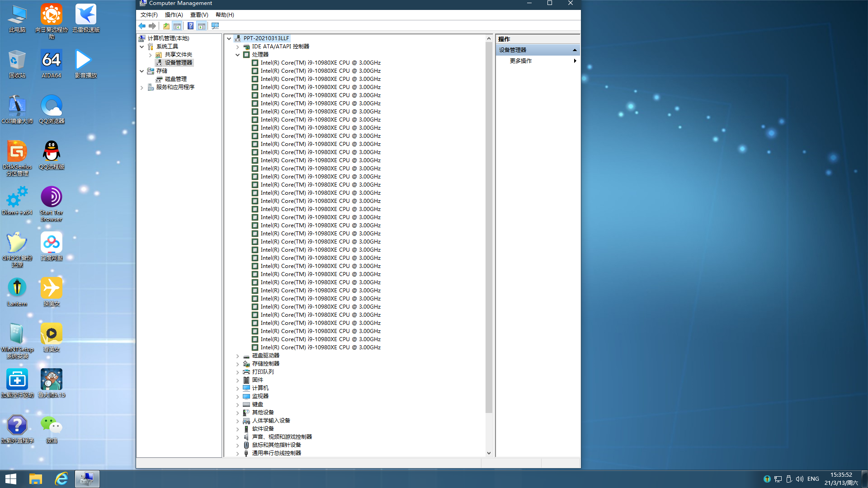Click the device list scroll down arrow
Viewport: 868px width, 488px height.
click(x=489, y=453)
